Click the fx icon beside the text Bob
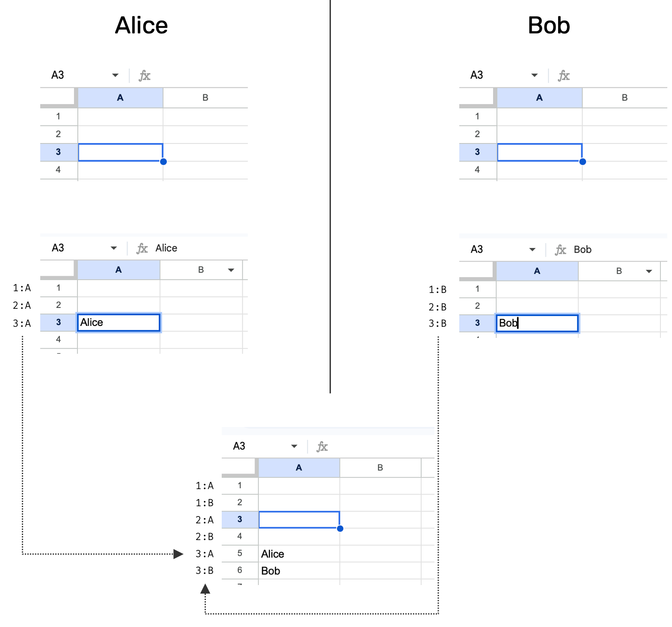Viewport: 672px width, 627px height. point(560,250)
